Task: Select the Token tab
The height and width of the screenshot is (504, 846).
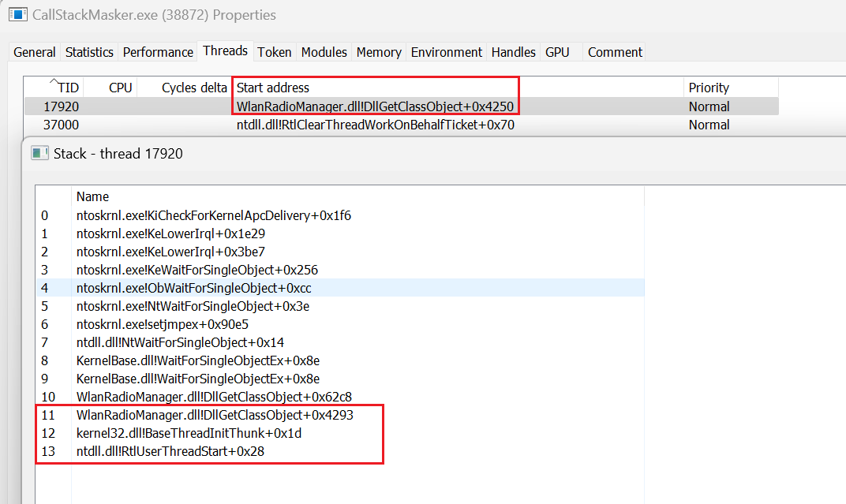Action: (274, 51)
